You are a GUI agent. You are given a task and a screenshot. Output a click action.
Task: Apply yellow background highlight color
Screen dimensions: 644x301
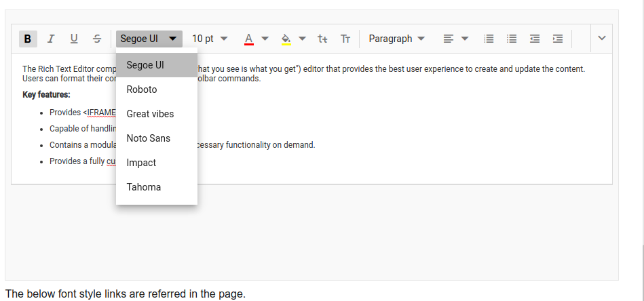pyautogui.click(x=286, y=39)
